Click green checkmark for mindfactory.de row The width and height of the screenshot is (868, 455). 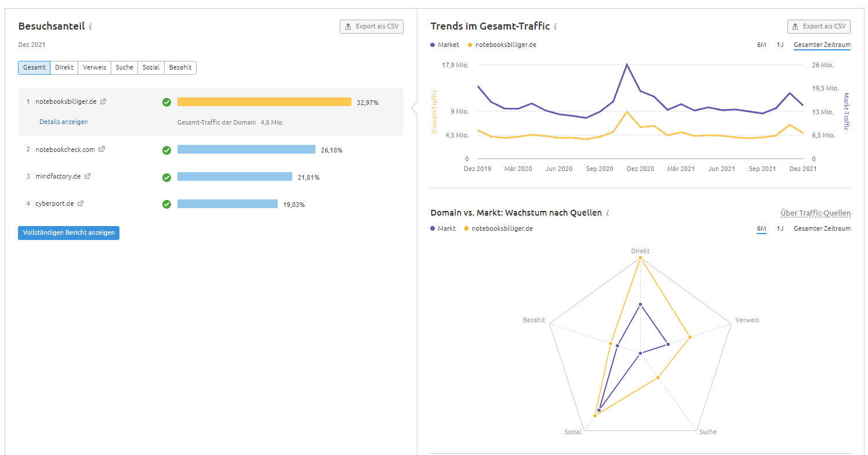166,177
